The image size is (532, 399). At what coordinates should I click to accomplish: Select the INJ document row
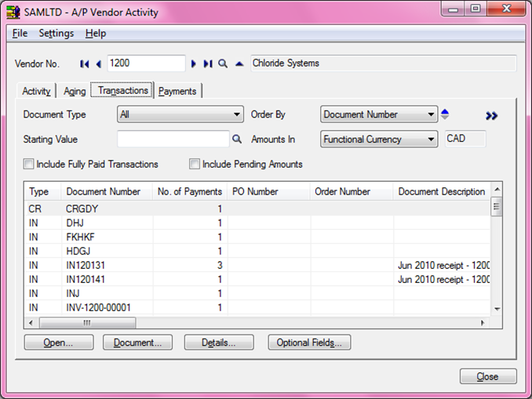[257, 293]
